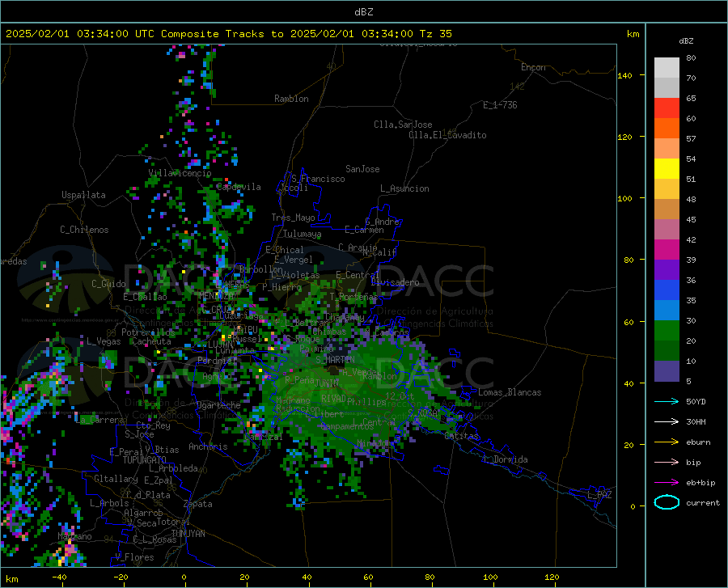Click the Potrerillos place label
Screen dimensions: 728x588
pyautogui.click(x=148, y=332)
